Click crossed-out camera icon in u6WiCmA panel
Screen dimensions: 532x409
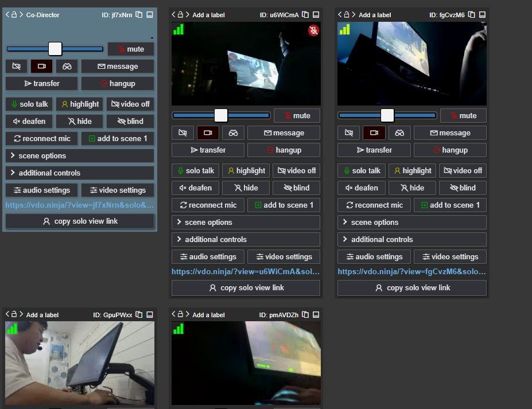coord(182,133)
